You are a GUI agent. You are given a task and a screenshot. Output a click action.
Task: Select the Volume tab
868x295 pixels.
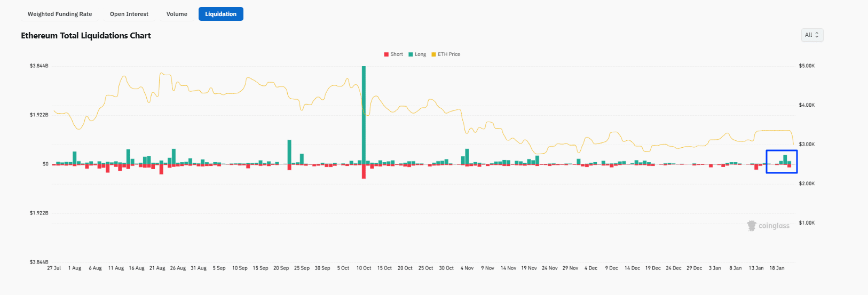(177, 14)
